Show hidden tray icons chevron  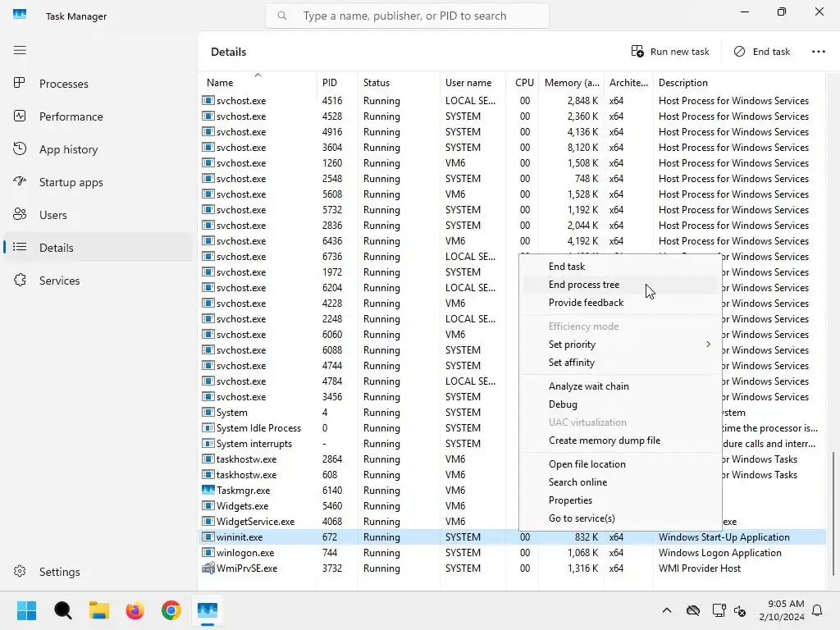click(666, 610)
